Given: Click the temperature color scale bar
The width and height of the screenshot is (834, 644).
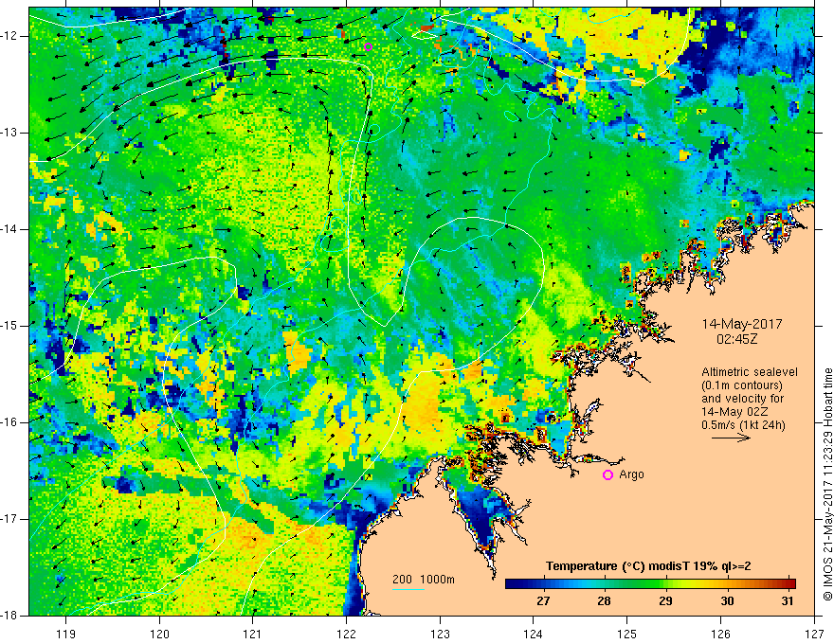Looking at the screenshot, I should pyautogui.click(x=650, y=584).
